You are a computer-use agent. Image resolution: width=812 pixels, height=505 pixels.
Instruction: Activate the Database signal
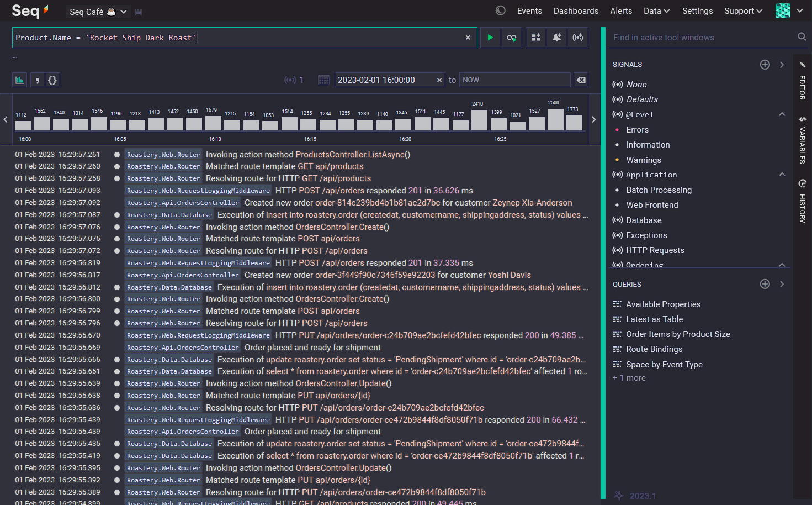[x=644, y=220]
